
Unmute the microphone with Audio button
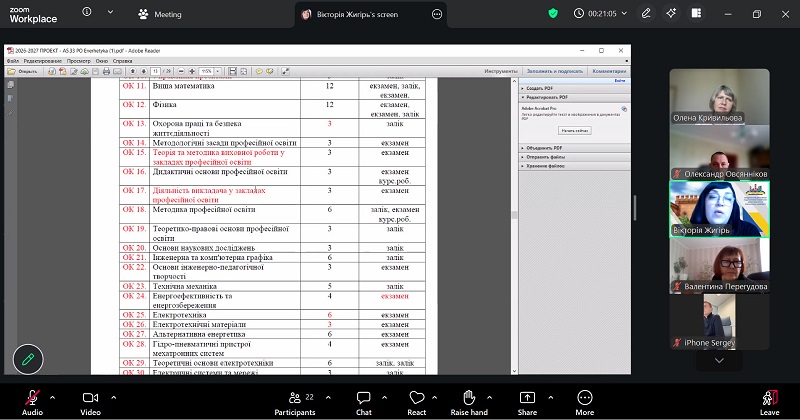pyautogui.click(x=32, y=399)
